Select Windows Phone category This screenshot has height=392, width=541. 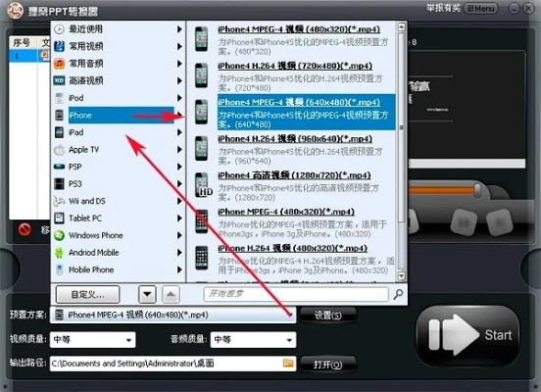click(x=118, y=235)
